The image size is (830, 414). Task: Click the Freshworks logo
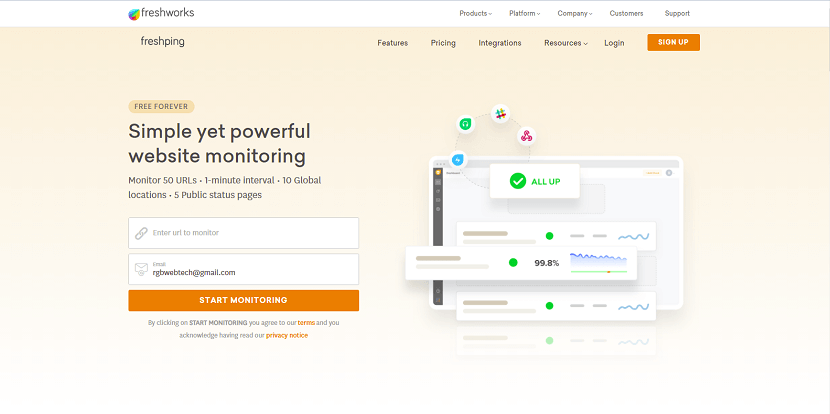pos(161,13)
